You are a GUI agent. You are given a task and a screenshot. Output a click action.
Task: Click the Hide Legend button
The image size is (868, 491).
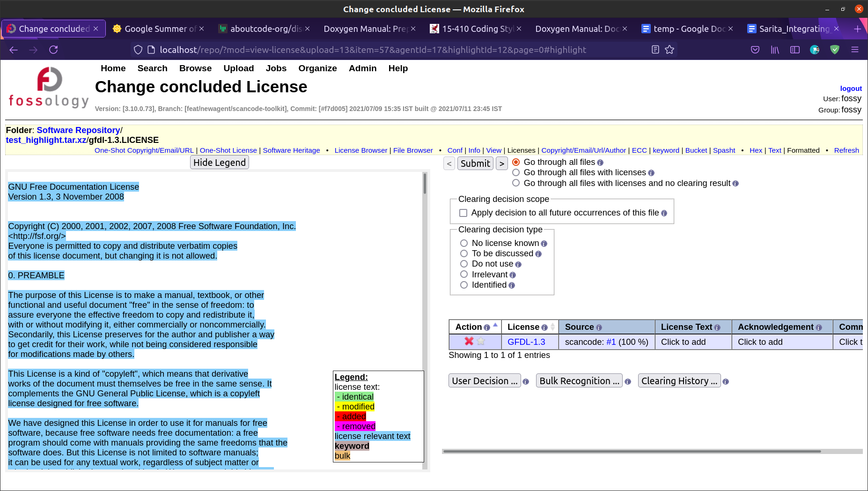(x=220, y=163)
